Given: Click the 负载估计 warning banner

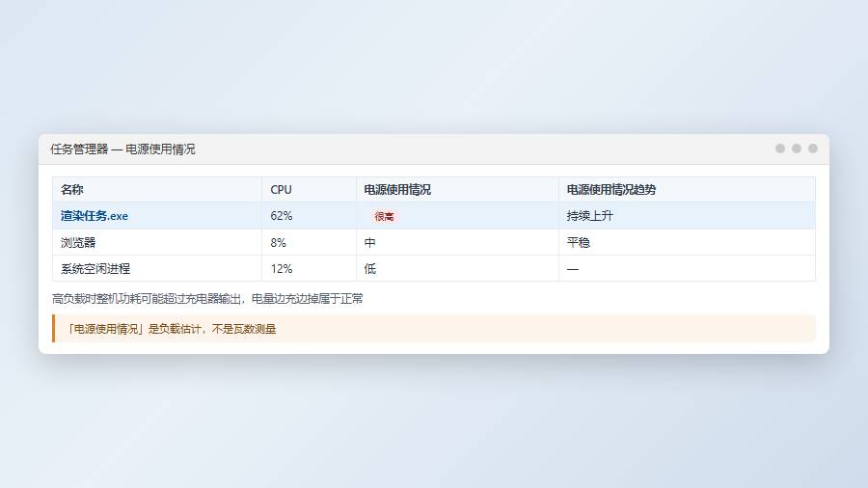Looking at the screenshot, I should (x=434, y=329).
